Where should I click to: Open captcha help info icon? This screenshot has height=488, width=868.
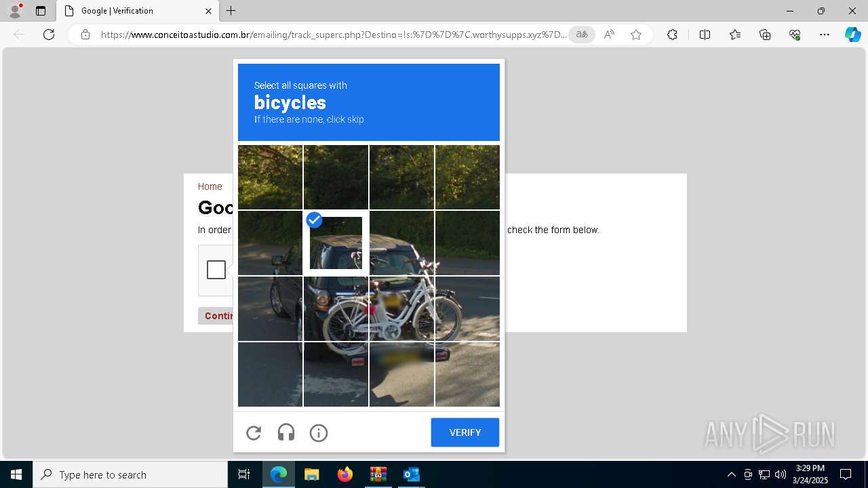click(319, 432)
